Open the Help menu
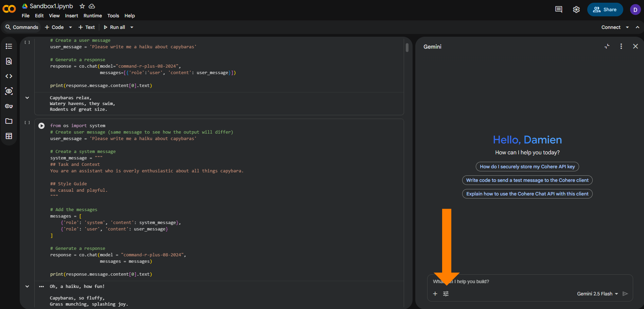The height and width of the screenshot is (309, 644). [x=129, y=16]
